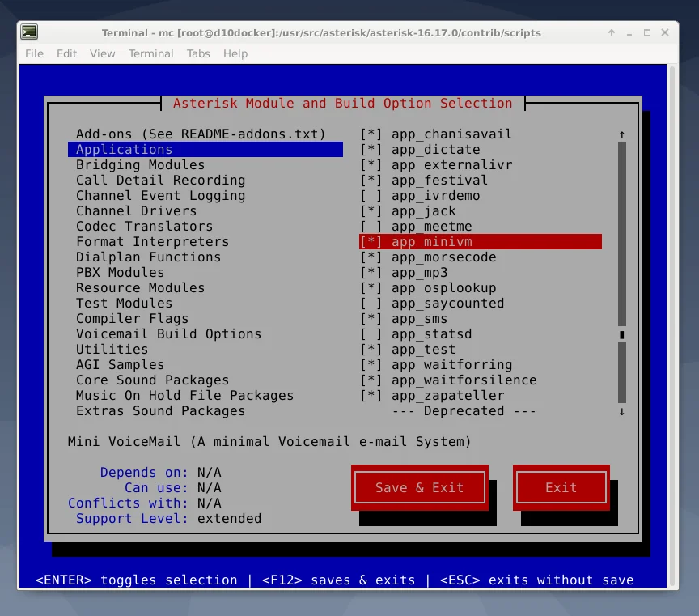Toggle the app_morsecode checkbox
The image size is (699, 616).
371,257
